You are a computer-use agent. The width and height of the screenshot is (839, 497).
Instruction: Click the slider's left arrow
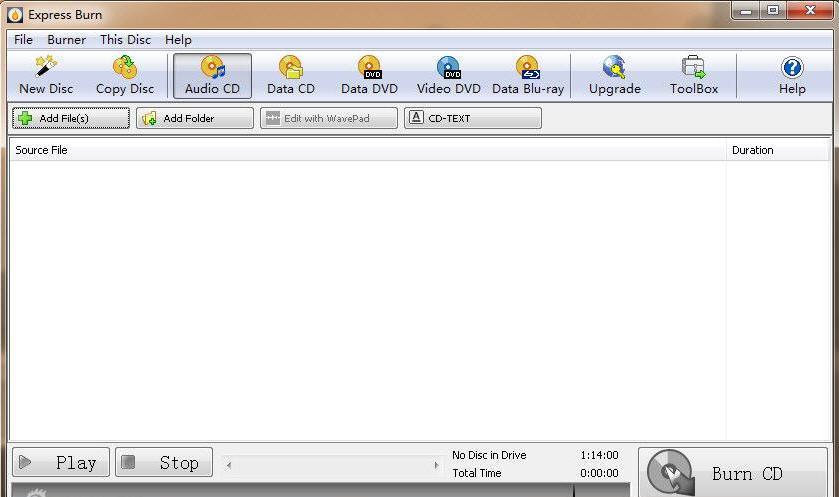[228, 465]
